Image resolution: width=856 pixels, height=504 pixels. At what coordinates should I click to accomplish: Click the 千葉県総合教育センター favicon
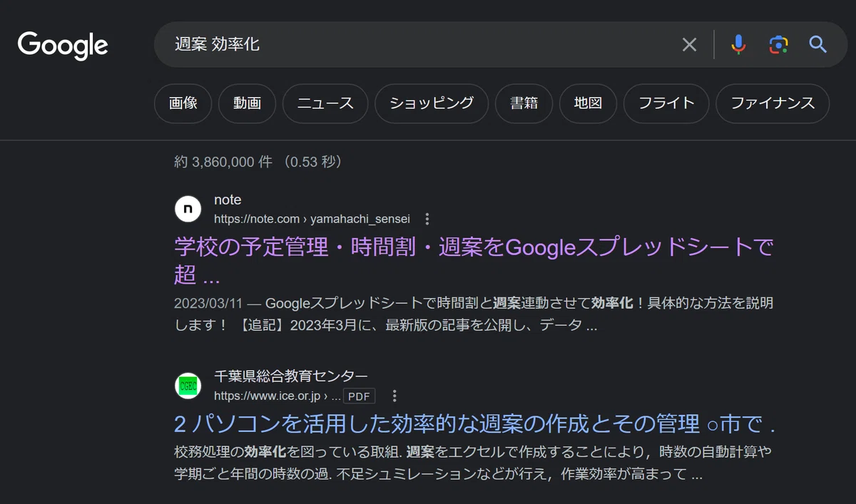tap(188, 386)
